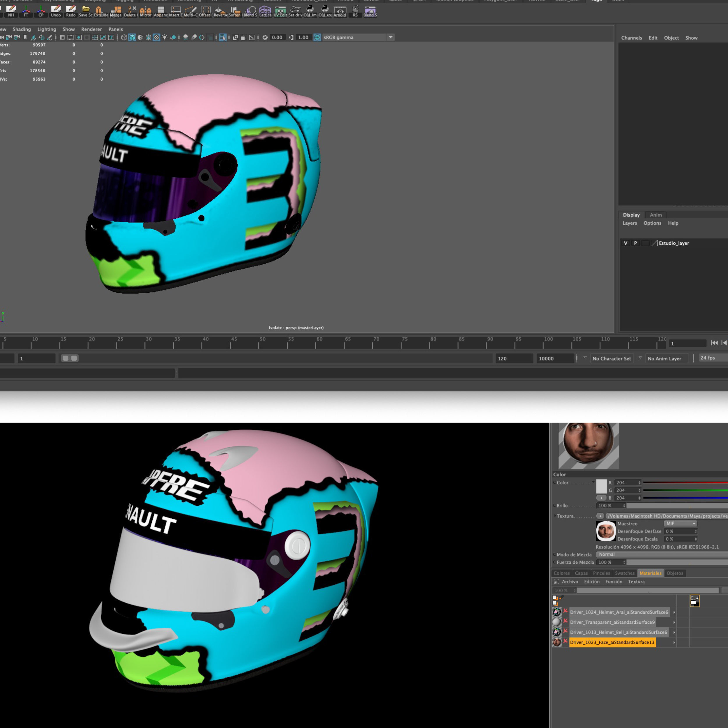Toggle wireframe display mode in viewport toolbar
Image resolution: width=728 pixels, height=728 pixels.
124,37
